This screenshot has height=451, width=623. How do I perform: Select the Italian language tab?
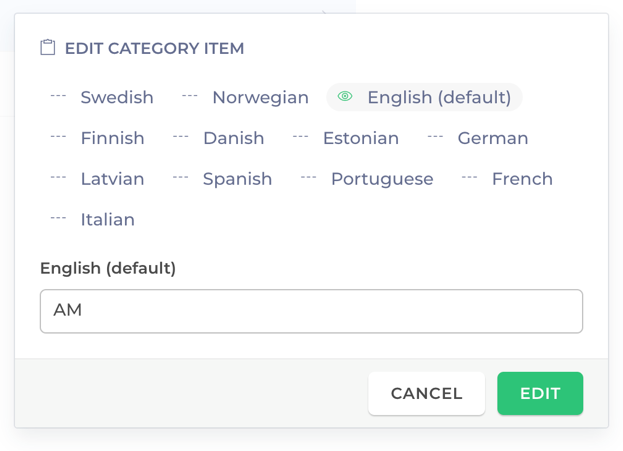click(93, 220)
